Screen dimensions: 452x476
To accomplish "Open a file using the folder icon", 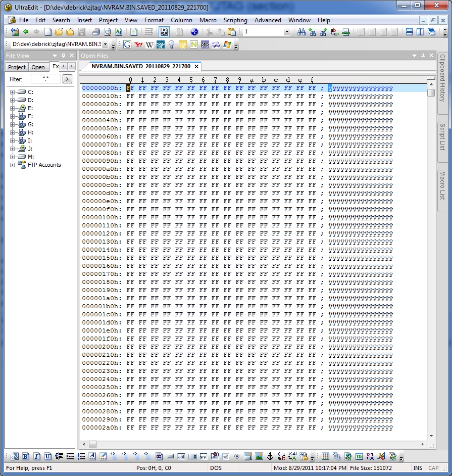I will point(59,31).
